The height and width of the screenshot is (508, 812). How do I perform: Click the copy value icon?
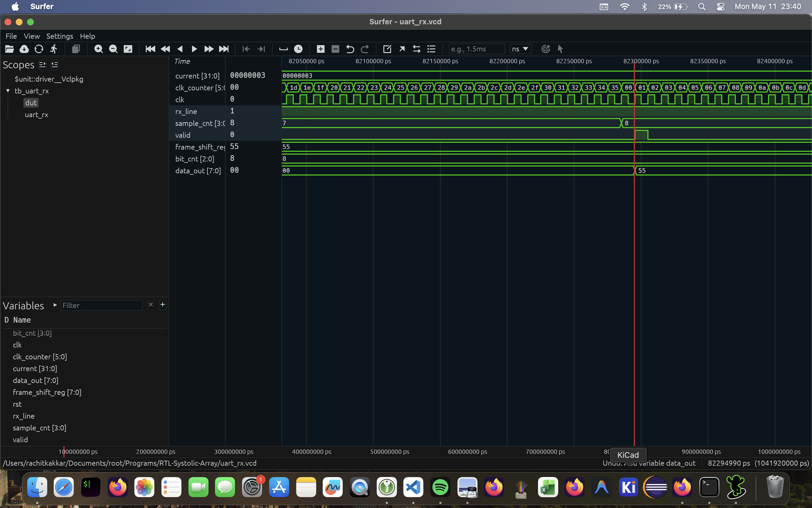point(76,49)
